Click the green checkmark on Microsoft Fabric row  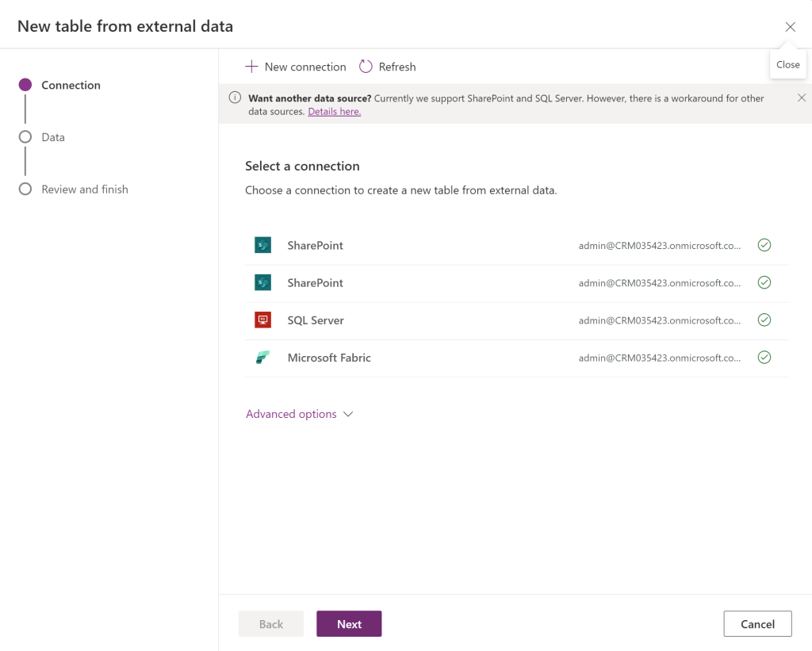pyautogui.click(x=764, y=358)
